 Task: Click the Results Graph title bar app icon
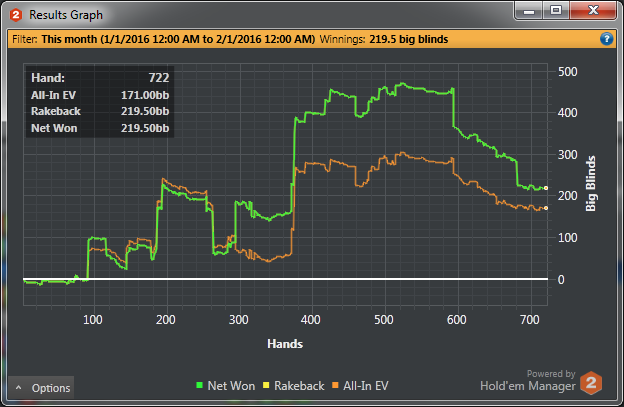[16, 15]
